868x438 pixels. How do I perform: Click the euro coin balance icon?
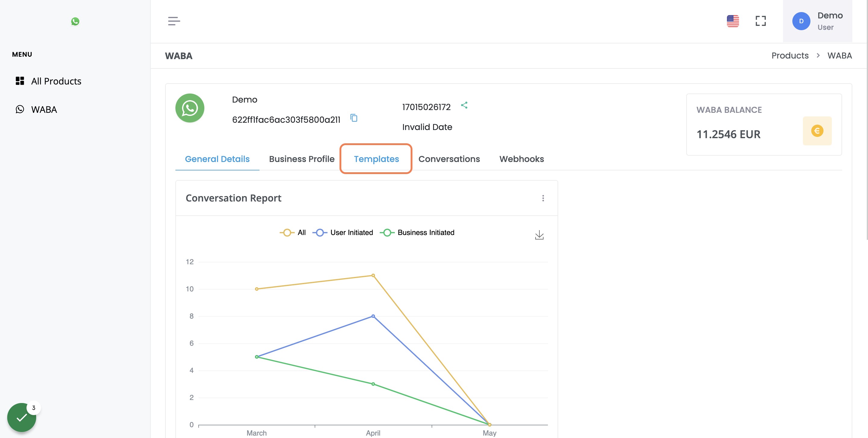click(817, 131)
